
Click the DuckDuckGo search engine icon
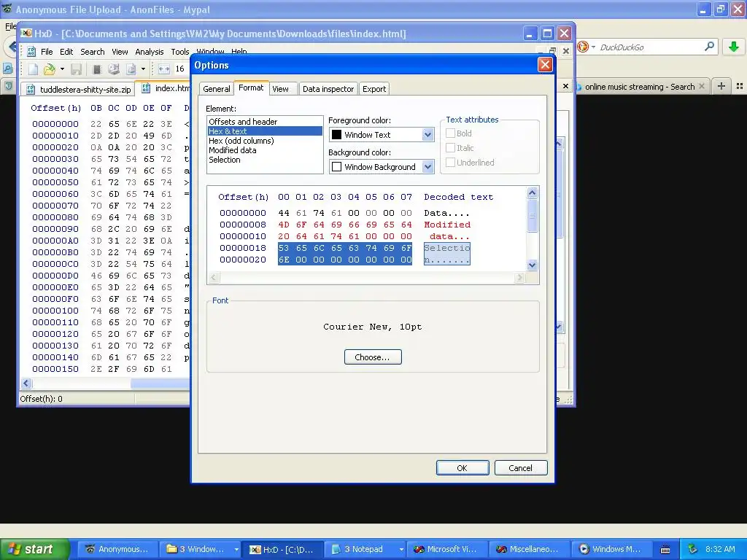[583, 47]
